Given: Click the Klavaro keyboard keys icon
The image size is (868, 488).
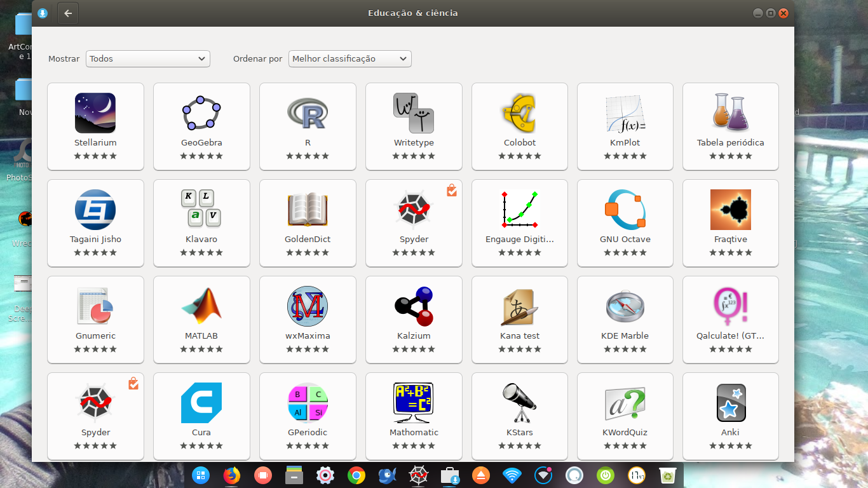Looking at the screenshot, I should coord(201,209).
